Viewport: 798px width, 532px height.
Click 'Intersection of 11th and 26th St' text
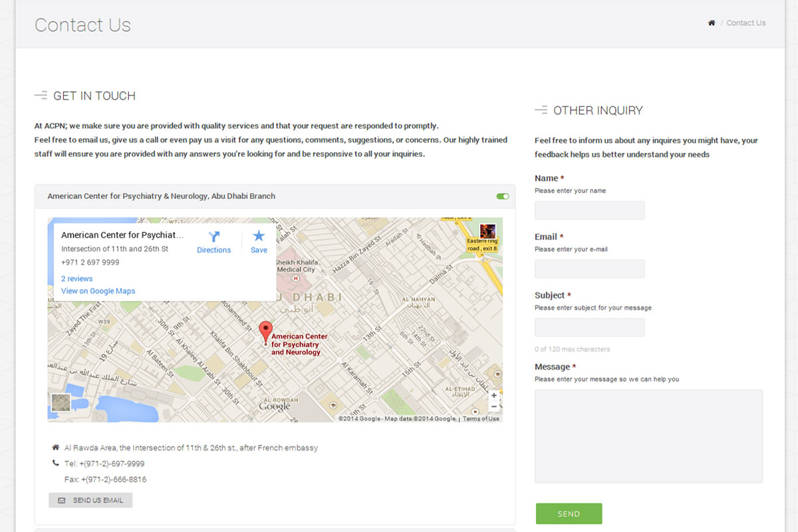[114, 249]
